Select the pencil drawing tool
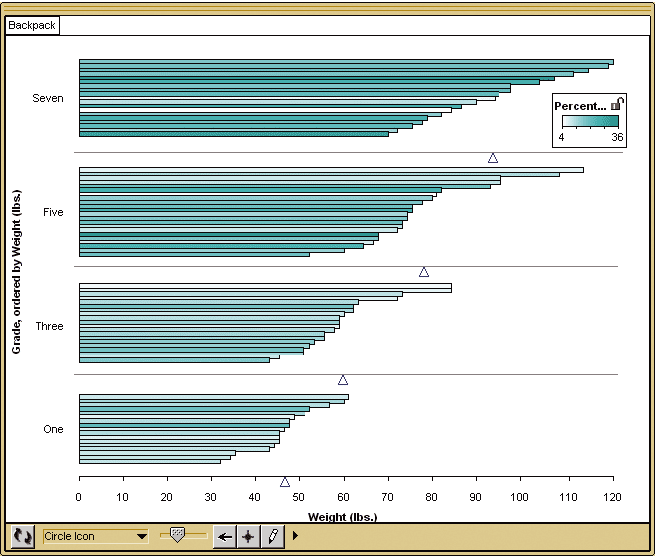The image size is (657, 558). pyautogui.click(x=272, y=536)
